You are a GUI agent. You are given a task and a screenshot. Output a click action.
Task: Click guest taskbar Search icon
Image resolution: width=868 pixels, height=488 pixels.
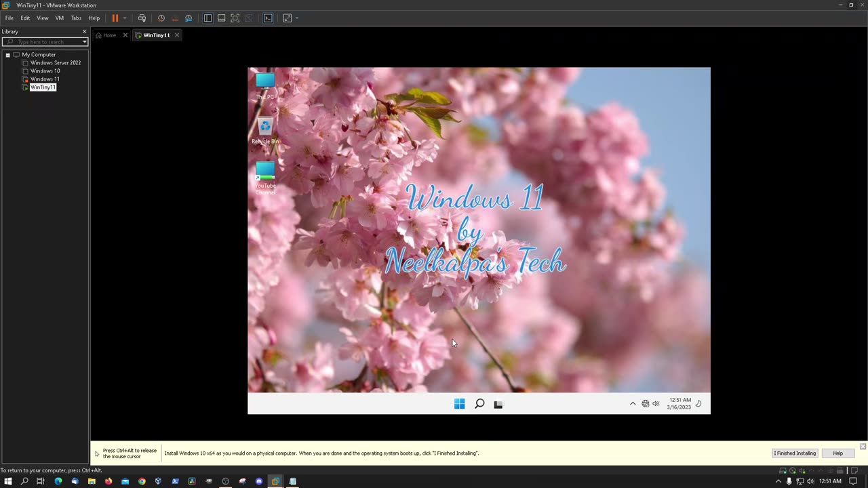tap(479, 404)
